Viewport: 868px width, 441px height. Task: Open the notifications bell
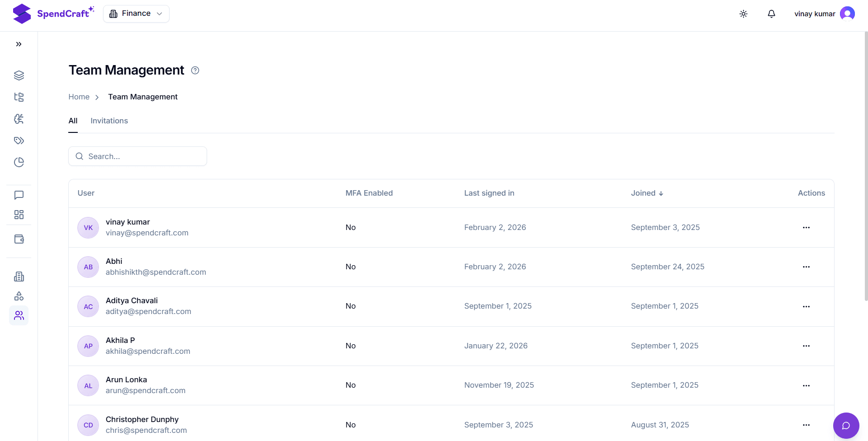[x=771, y=14]
